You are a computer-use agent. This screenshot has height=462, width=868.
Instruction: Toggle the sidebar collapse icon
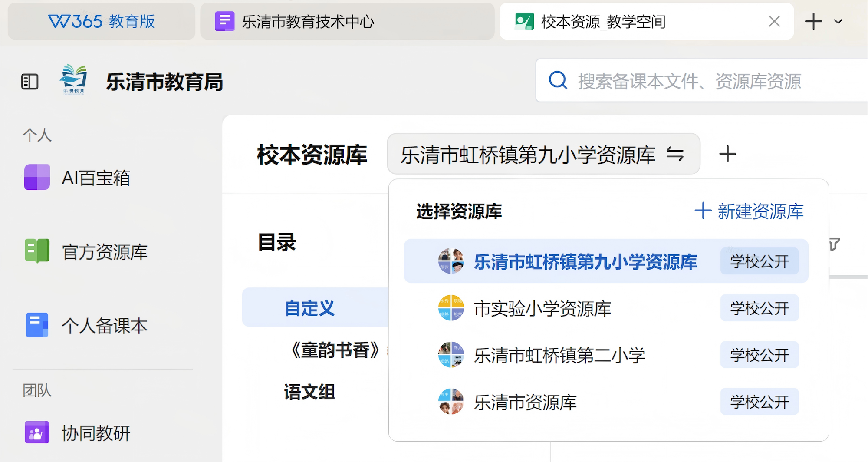coord(30,82)
